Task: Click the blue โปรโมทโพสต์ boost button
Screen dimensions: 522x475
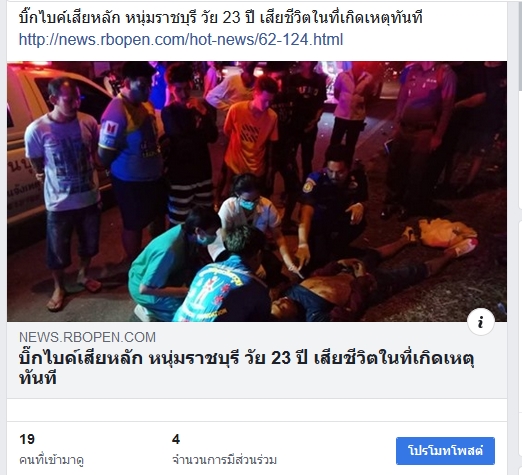Action: 445,451
